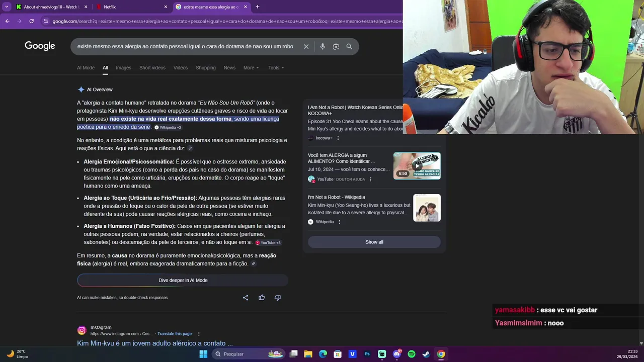This screenshot has height=362, width=644.
Task: Submit search with magnifier icon
Action: (349, 46)
